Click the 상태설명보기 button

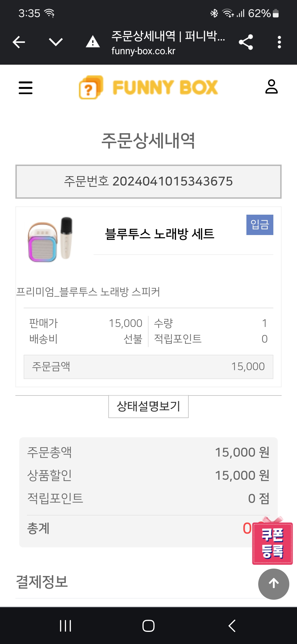point(148,406)
